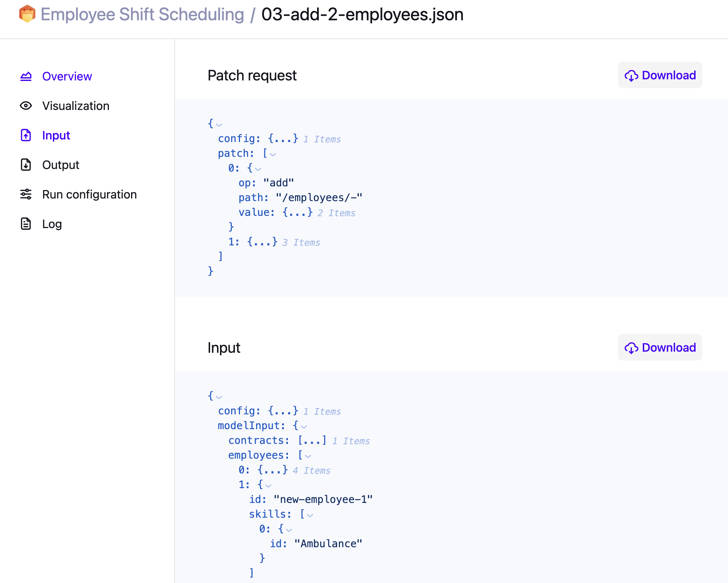Collapse the skills array chevron

(311, 515)
